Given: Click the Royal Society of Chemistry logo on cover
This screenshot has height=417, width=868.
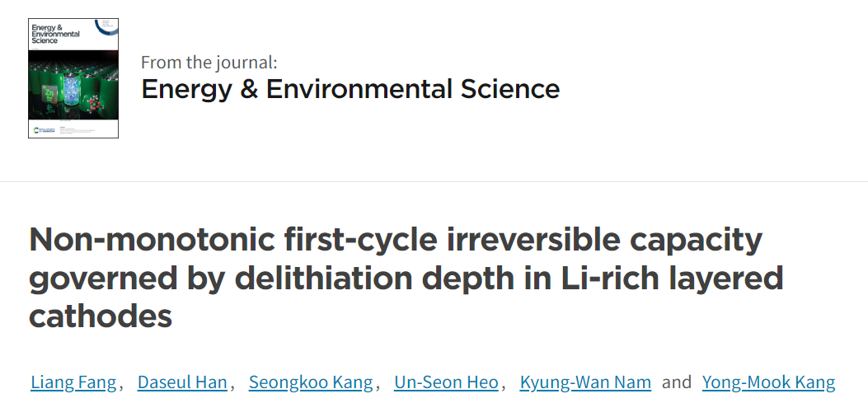Looking at the screenshot, I should pyautogui.click(x=45, y=130).
